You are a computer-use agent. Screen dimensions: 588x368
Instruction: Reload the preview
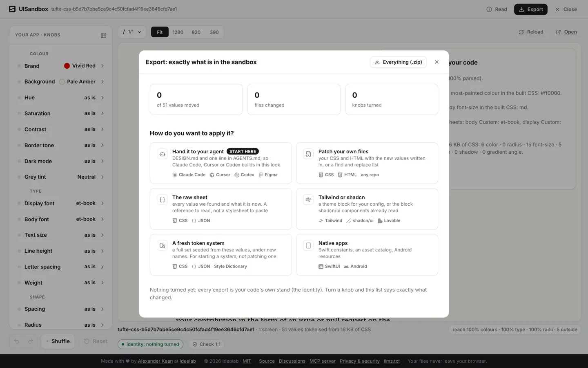tap(531, 32)
